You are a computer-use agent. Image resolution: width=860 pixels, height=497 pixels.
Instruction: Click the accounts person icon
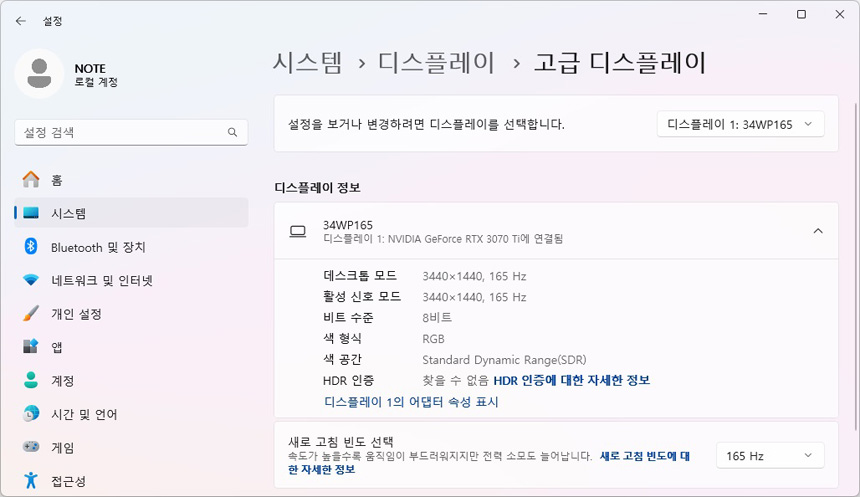31,381
